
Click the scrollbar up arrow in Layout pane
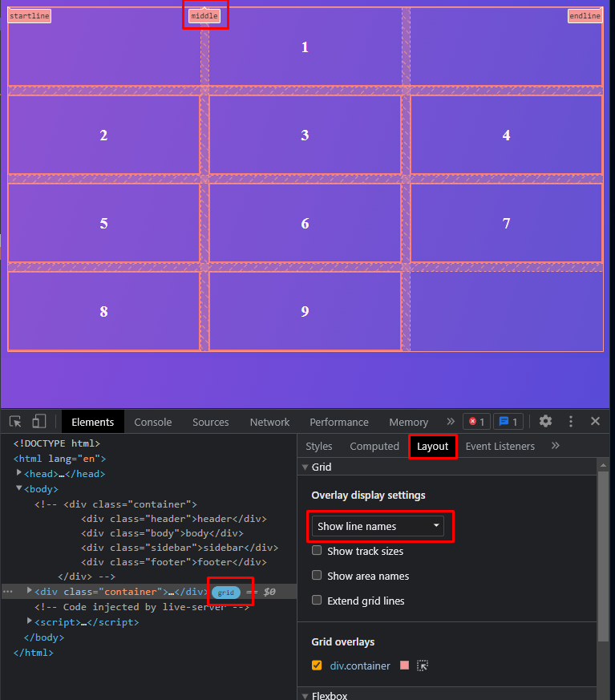(603, 465)
